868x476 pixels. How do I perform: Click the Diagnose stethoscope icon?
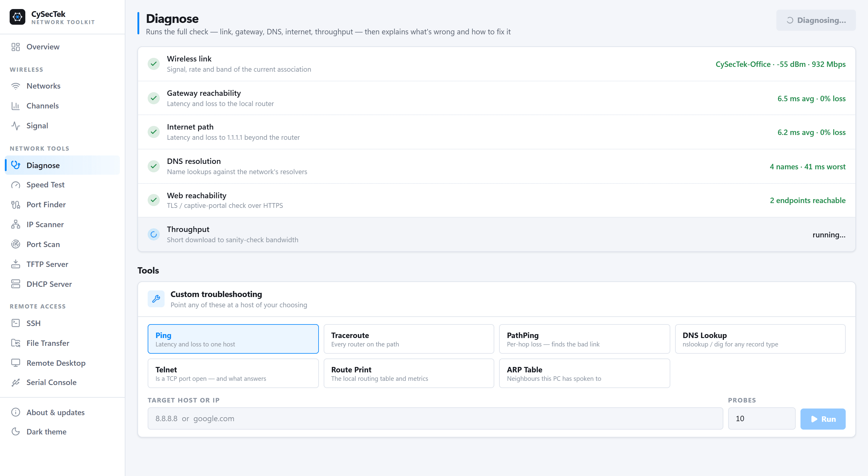click(x=15, y=165)
